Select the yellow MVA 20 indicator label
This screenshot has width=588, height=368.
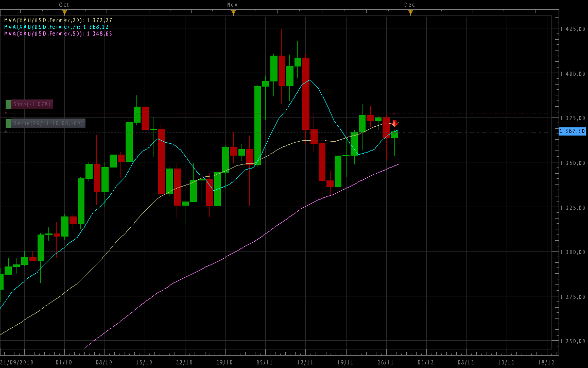point(58,20)
